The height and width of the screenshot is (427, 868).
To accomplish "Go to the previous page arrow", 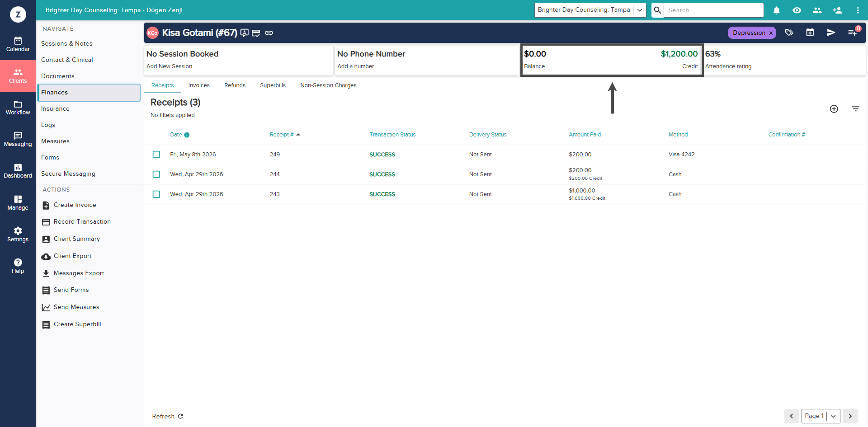I will 791,416.
